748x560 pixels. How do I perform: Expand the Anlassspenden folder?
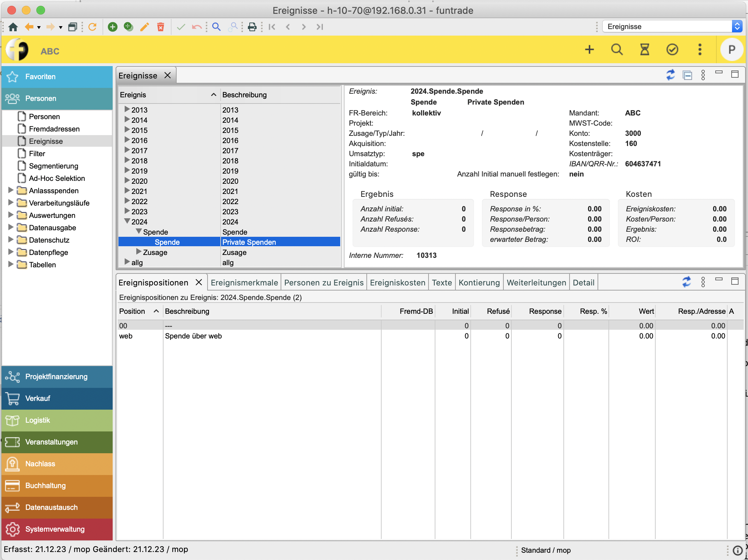tap(11, 190)
